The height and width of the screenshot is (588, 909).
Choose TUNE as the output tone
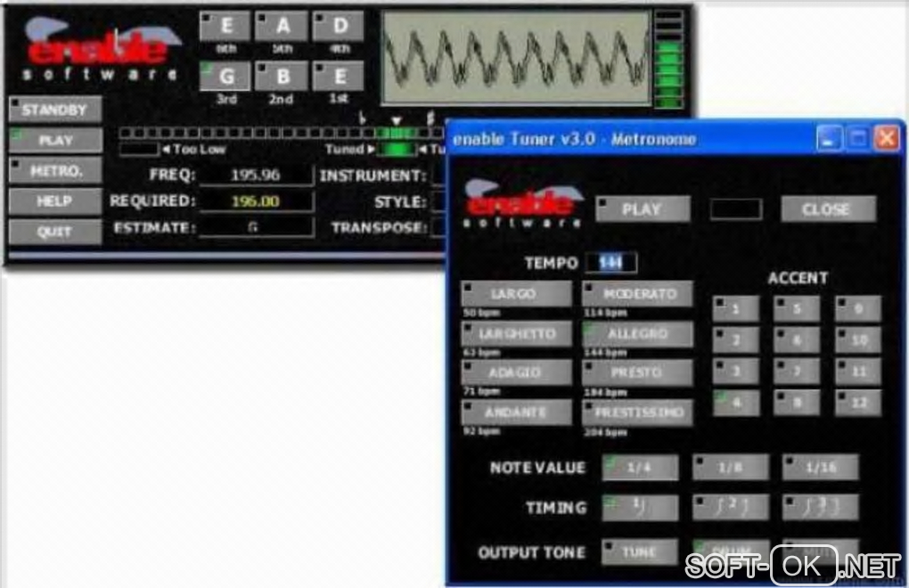(x=640, y=552)
